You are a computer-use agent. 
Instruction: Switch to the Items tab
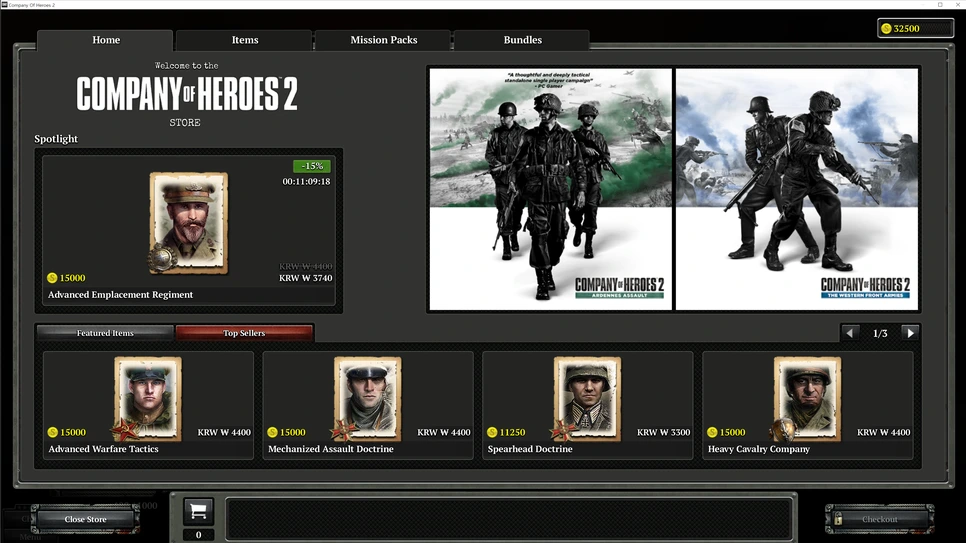click(x=245, y=40)
